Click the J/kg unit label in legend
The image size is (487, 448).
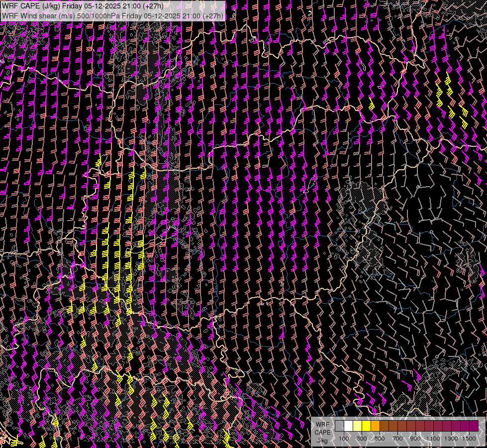click(x=322, y=440)
